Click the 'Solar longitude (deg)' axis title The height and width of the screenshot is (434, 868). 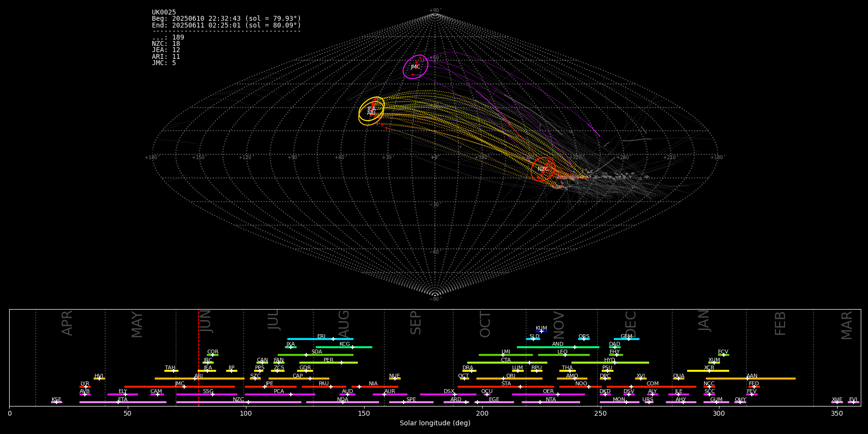coord(435,423)
